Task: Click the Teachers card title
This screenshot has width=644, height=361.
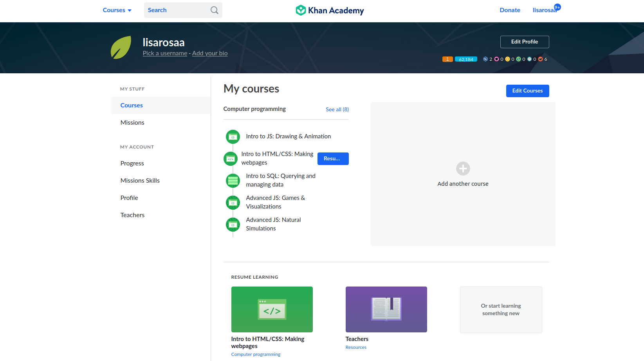Action: pos(357,339)
